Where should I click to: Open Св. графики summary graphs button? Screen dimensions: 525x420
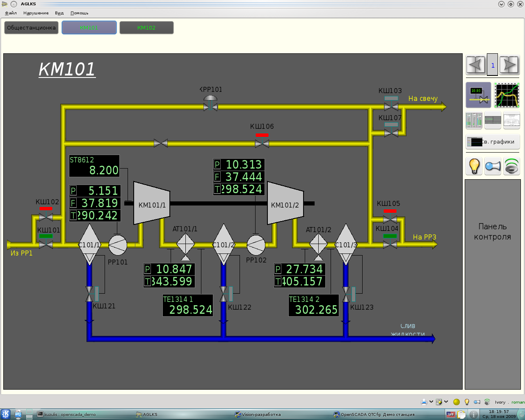coord(493,142)
